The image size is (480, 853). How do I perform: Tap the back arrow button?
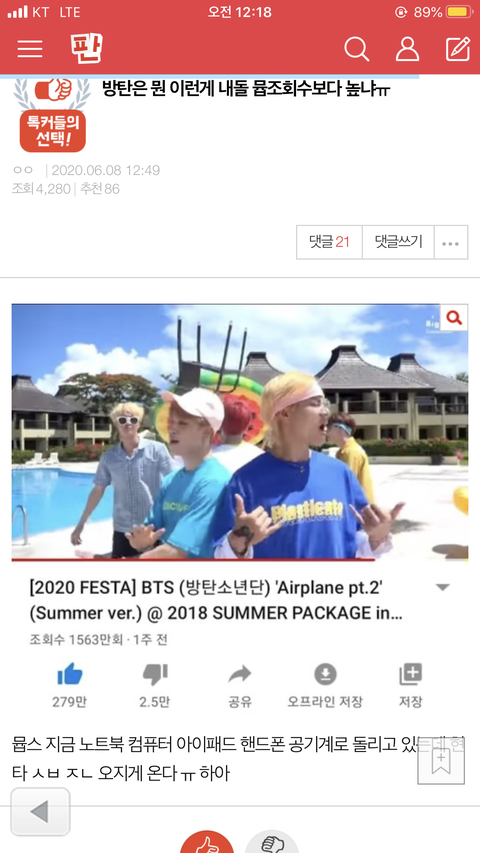[40, 812]
